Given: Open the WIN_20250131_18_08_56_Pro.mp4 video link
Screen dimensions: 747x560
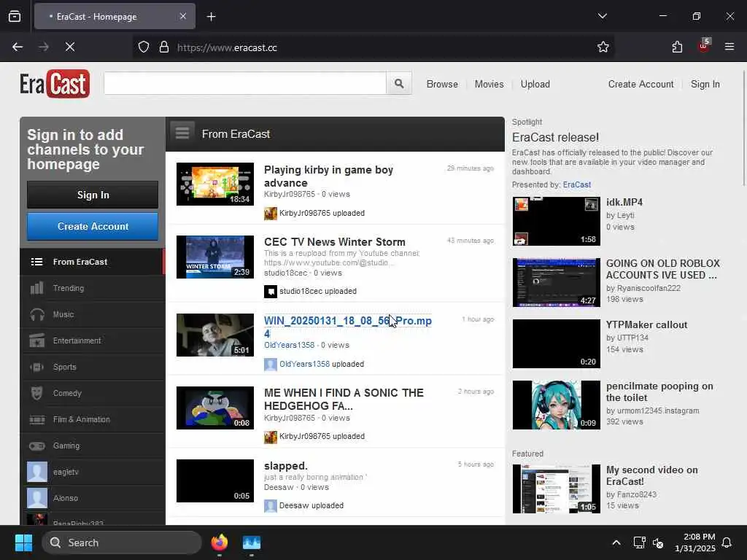Looking at the screenshot, I should pos(348,327).
